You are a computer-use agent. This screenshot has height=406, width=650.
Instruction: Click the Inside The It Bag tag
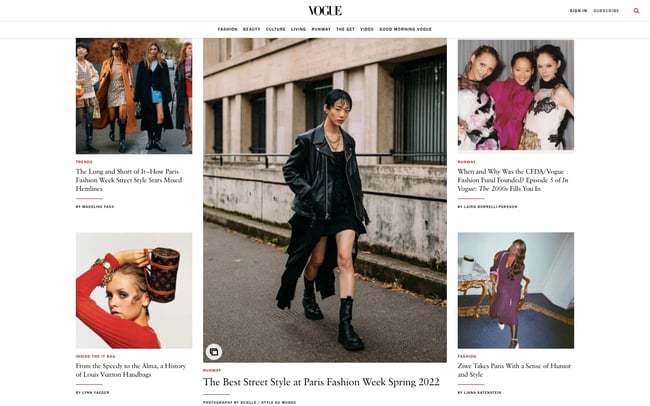tap(95, 356)
